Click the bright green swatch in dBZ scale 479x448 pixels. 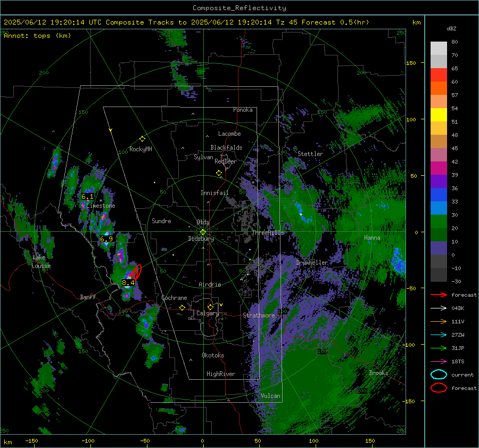pyautogui.click(x=439, y=221)
